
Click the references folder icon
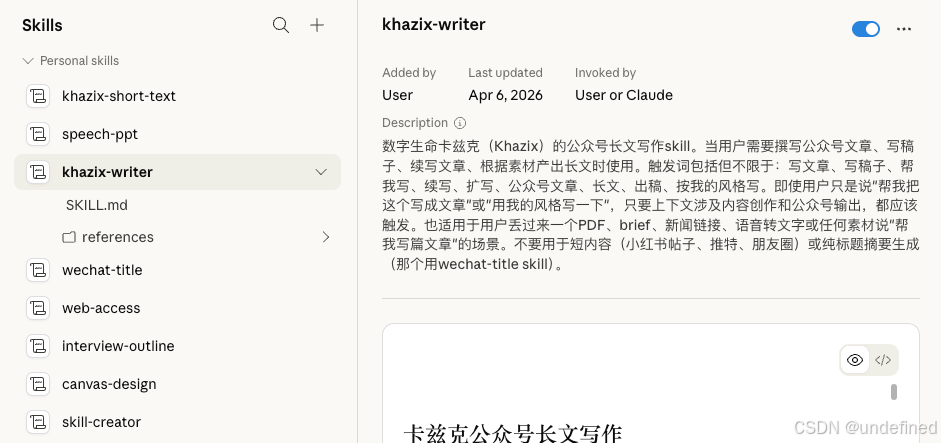pyautogui.click(x=69, y=237)
